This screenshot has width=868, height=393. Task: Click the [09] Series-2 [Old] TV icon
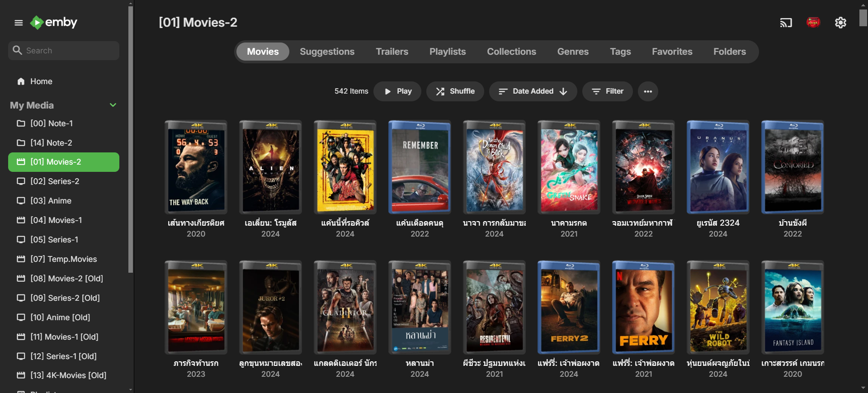(21, 298)
